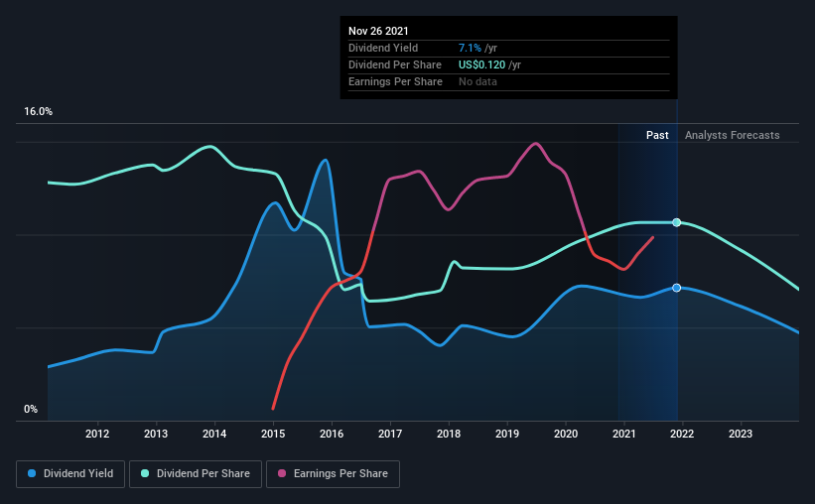
Task: Click the US$0.120 dividend per share value
Action: (481, 64)
